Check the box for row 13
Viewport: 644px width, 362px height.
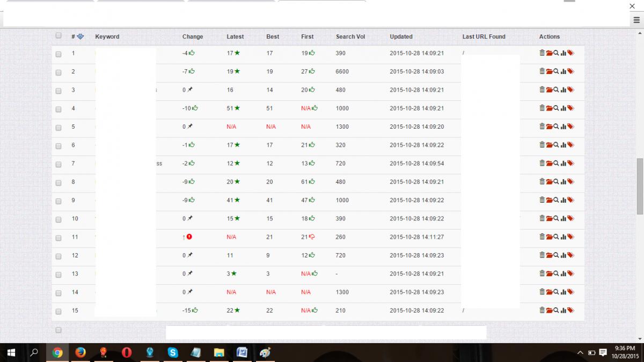(58, 274)
